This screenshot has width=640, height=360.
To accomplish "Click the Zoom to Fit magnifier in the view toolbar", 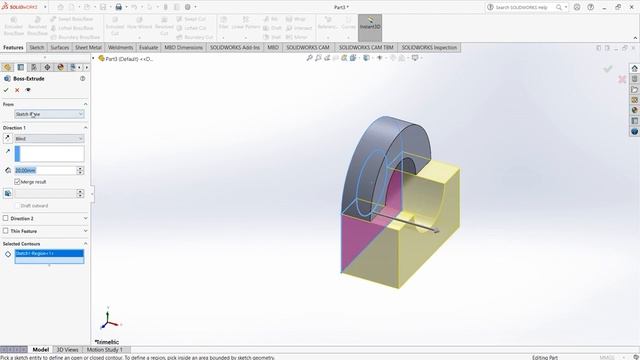I will [x=309, y=58].
